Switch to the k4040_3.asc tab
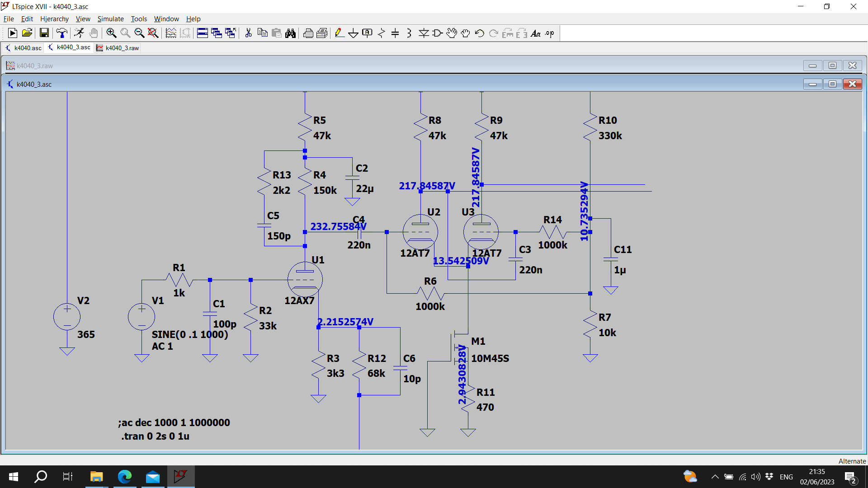The height and width of the screenshot is (488, 868). pos(69,47)
